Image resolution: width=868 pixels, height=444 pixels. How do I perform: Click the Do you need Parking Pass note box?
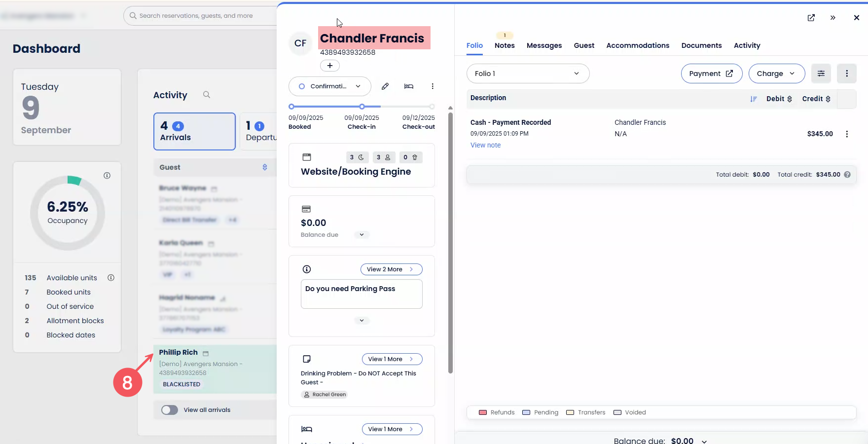362,294
